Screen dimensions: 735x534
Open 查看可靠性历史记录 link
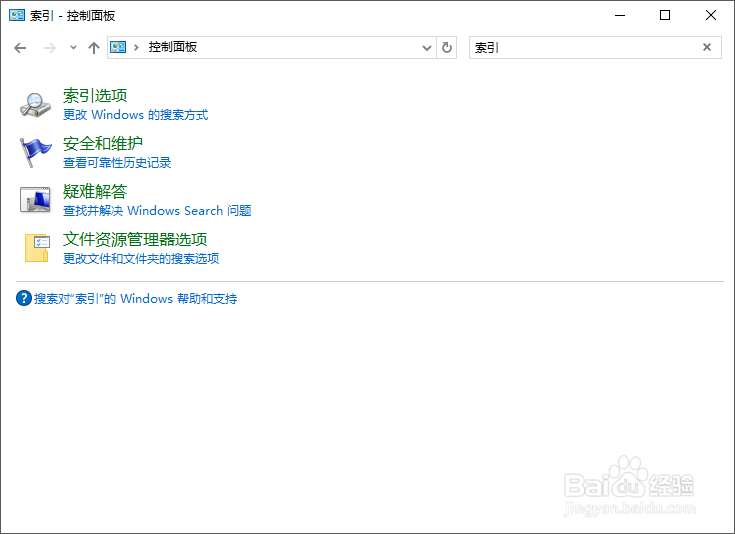coord(117,163)
